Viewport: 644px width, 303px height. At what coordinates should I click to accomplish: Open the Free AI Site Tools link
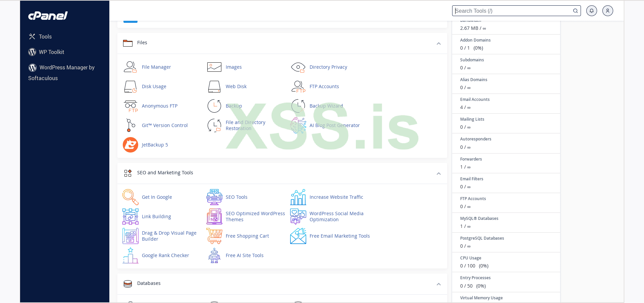[x=245, y=255]
